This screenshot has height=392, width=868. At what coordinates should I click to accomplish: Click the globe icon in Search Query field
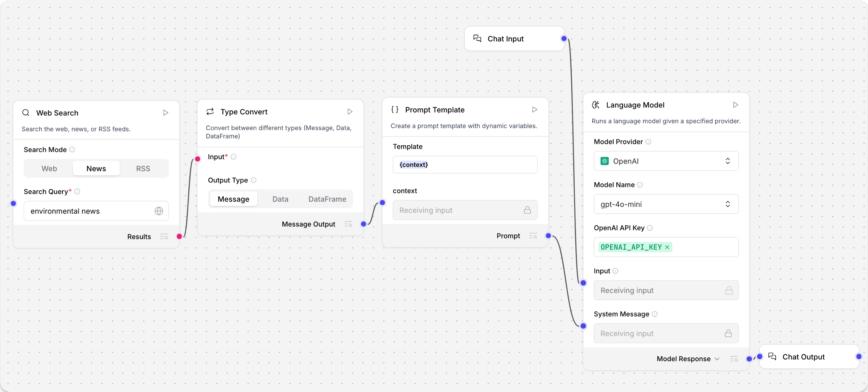[x=159, y=211]
